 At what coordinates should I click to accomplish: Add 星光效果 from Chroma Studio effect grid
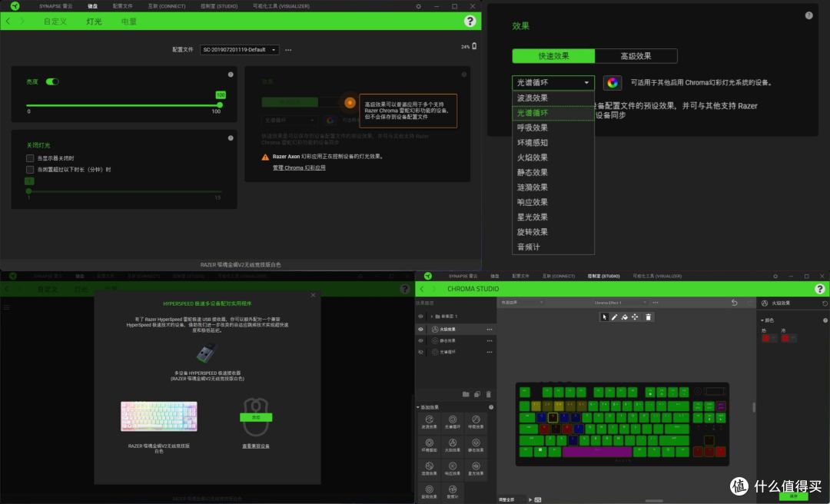[476, 469]
